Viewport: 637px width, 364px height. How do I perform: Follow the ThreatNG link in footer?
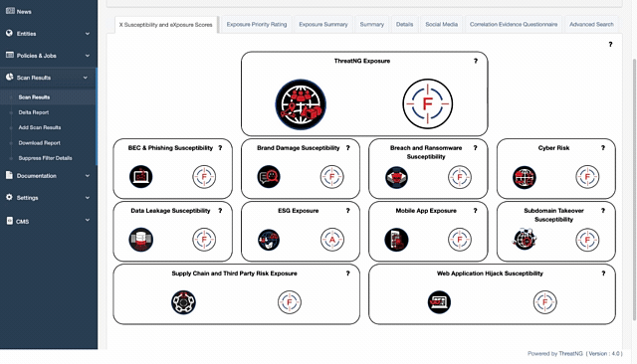point(570,354)
